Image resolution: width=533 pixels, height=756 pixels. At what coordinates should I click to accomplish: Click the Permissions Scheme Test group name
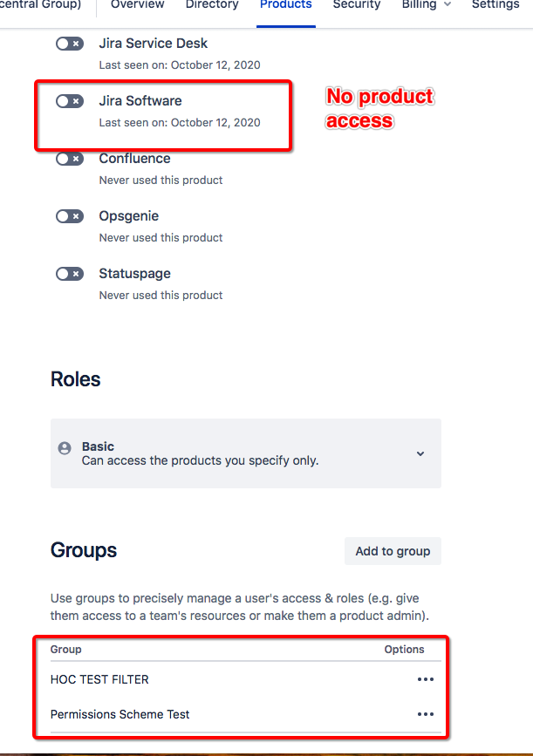[x=120, y=714]
